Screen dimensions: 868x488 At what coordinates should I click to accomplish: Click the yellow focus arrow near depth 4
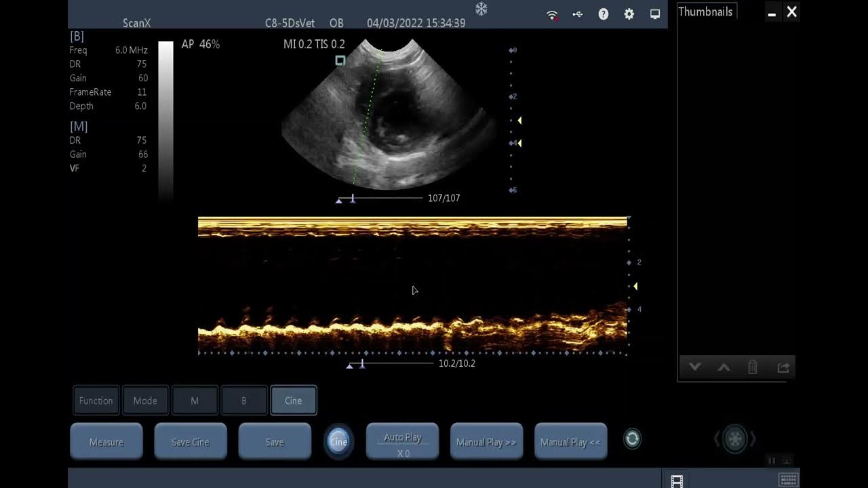coord(519,143)
